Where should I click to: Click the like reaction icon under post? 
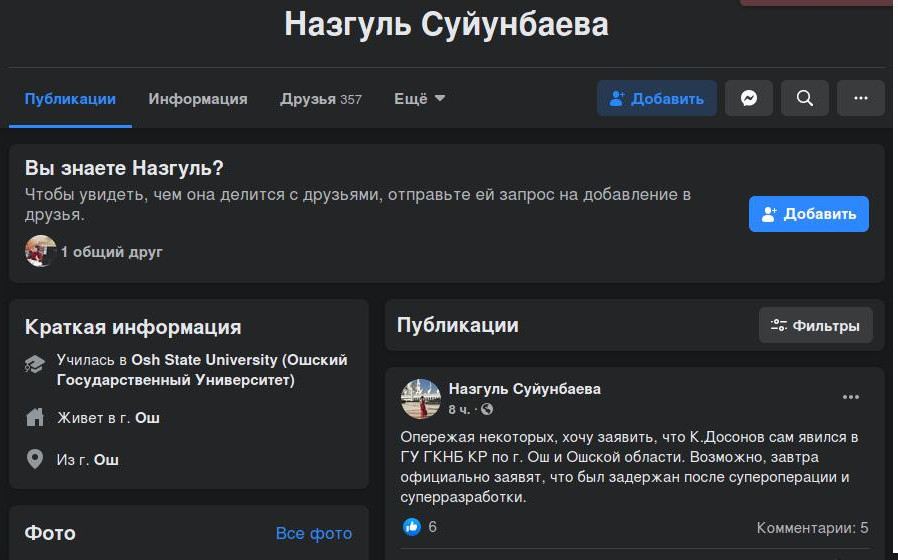pos(411,527)
